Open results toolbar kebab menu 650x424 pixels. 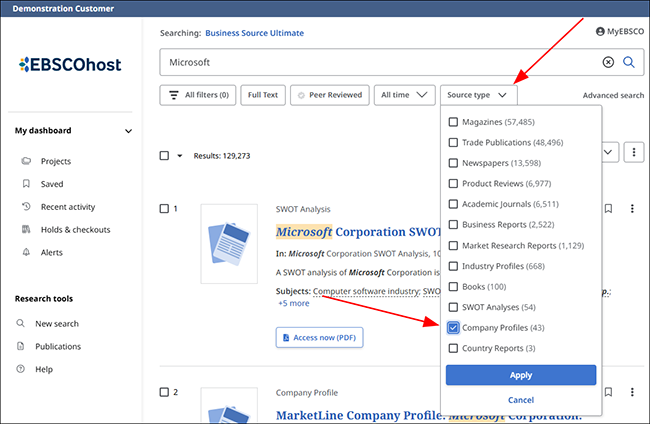point(634,152)
